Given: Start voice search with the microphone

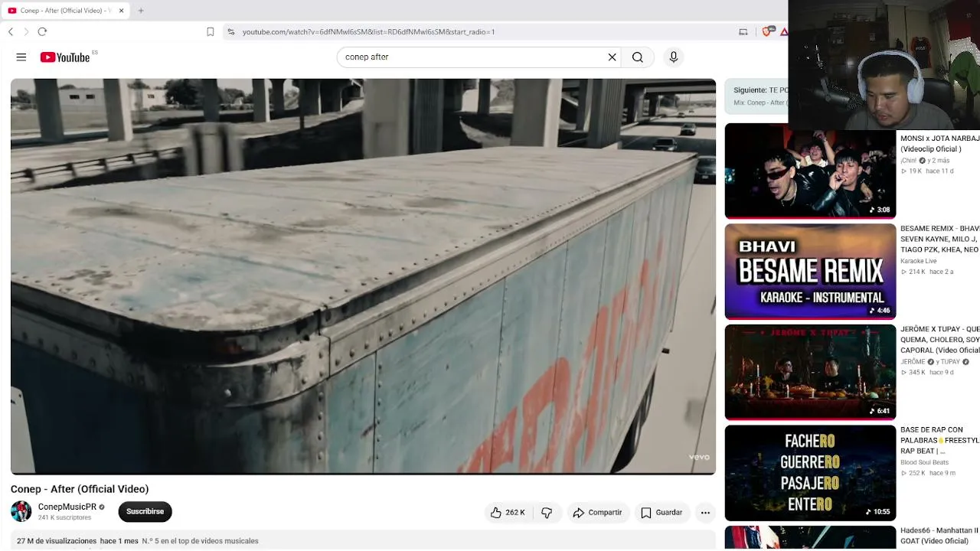Looking at the screenshot, I should (674, 57).
